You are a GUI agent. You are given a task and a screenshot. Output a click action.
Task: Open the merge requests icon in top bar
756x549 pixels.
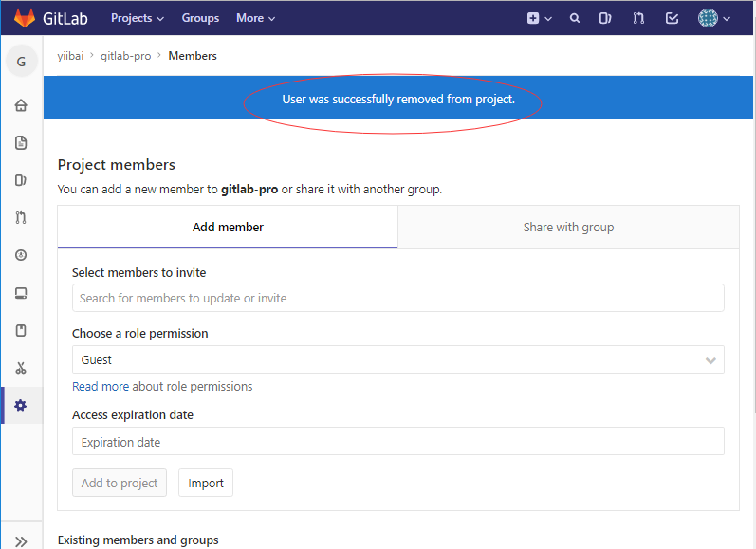click(x=638, y=18)
